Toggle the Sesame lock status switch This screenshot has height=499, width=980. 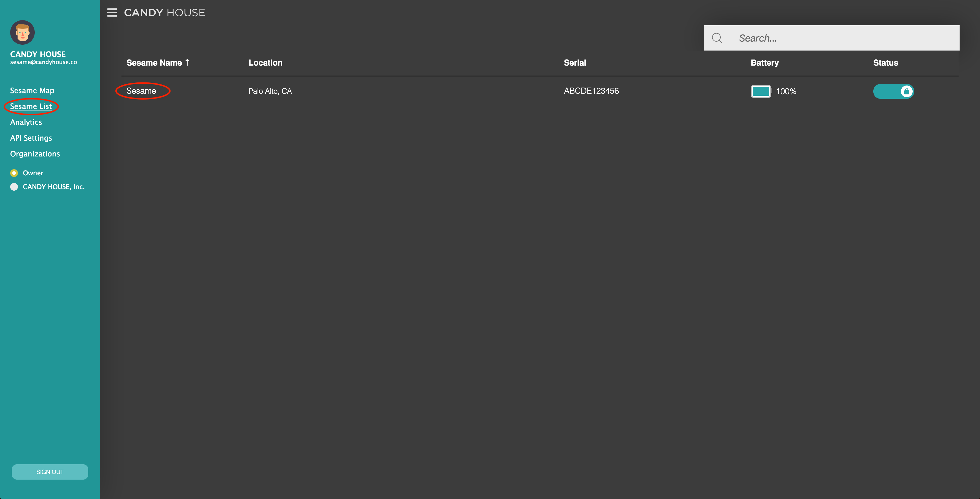point(893,91)
